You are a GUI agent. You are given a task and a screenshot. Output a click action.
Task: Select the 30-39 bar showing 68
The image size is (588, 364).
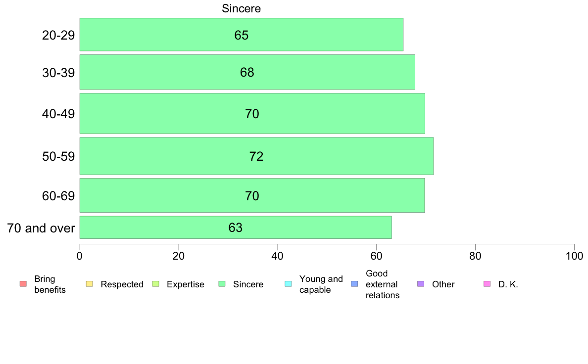247,72
